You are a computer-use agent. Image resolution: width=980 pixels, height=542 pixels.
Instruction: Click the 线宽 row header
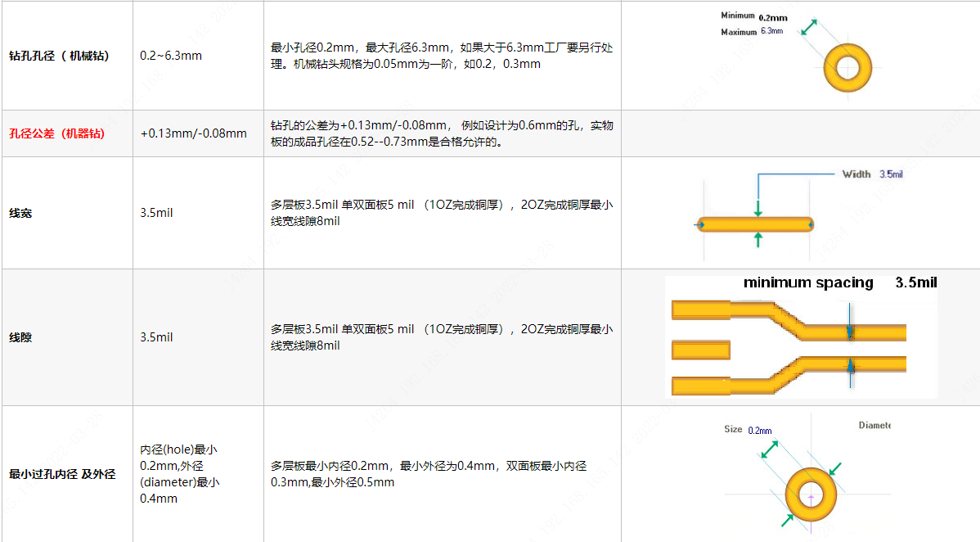20,213
